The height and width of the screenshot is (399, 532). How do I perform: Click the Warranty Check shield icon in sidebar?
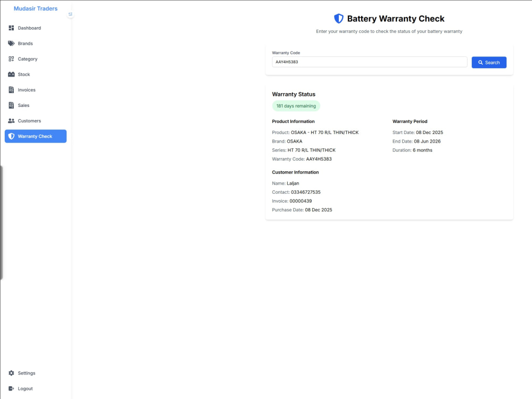(x=11, y=136)
